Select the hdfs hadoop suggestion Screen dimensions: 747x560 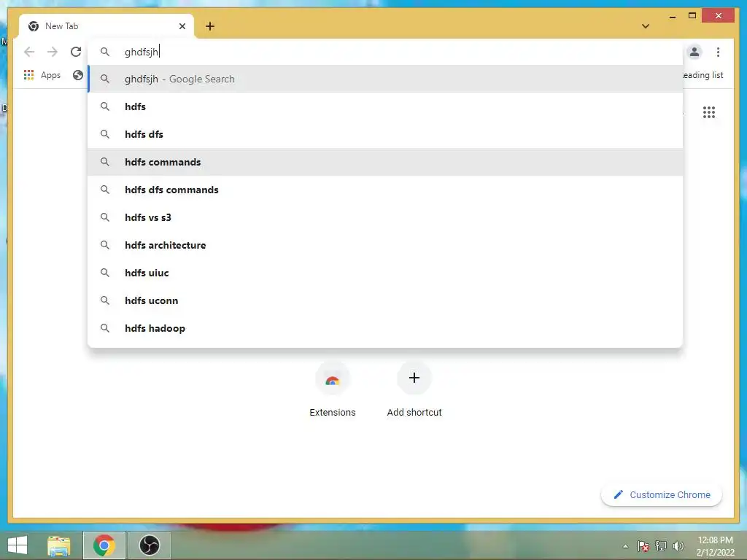pyautogui.click(x=385, y=328)
